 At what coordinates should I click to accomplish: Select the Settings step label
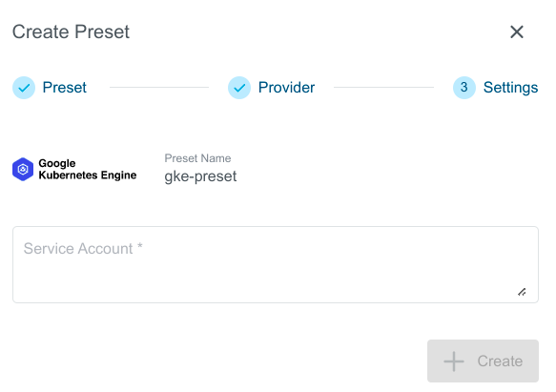tap(510, 88)
